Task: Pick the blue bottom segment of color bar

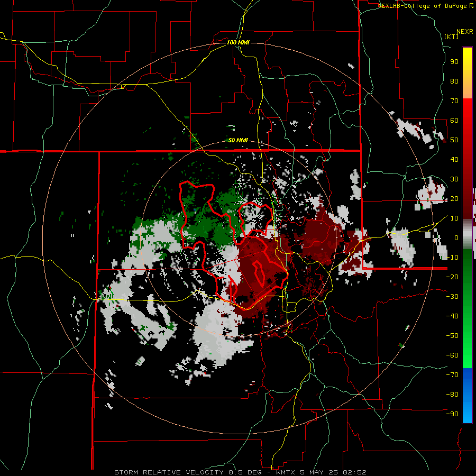Action: [467, 395]
